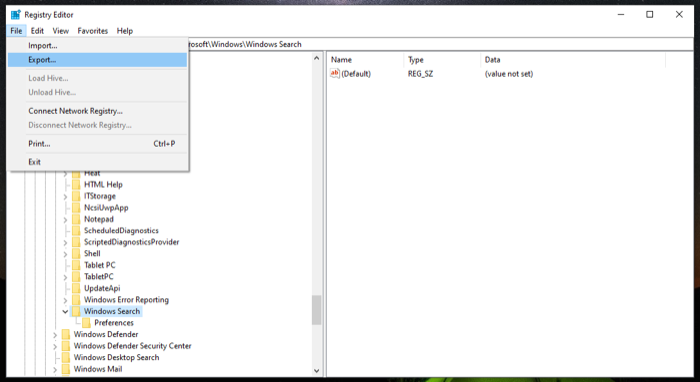Select the UpdateApi key

tap(102, 289)
